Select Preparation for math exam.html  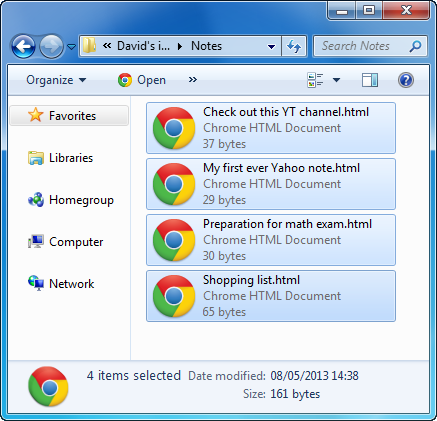point(271,240)
